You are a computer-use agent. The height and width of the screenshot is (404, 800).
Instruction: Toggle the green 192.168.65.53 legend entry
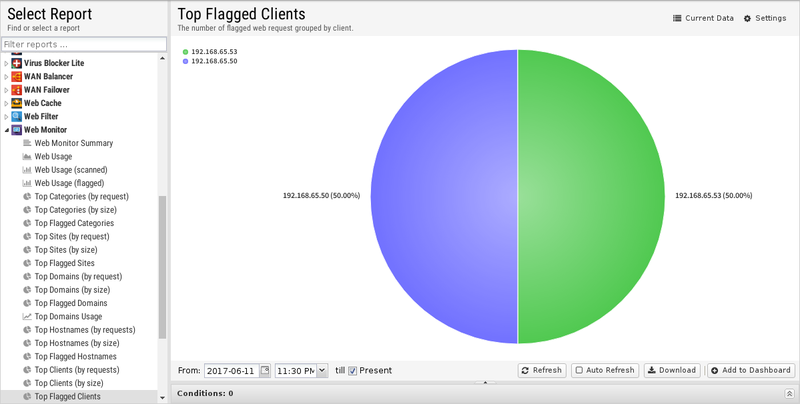point(186,51)
